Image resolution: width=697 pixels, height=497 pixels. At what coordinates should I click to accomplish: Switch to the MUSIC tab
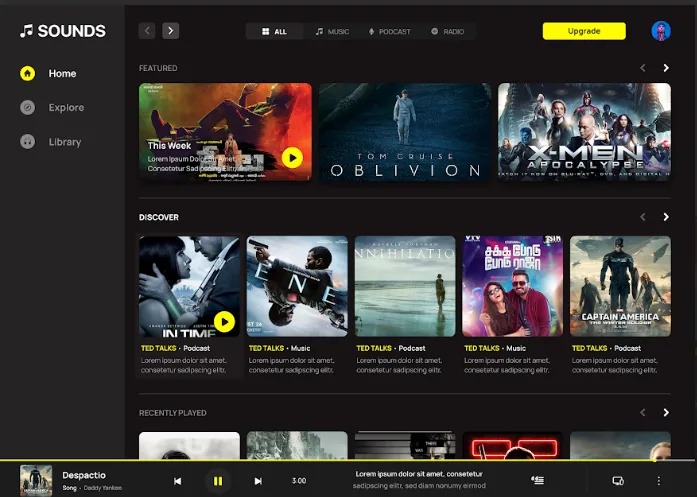click(x=332, y=32)
